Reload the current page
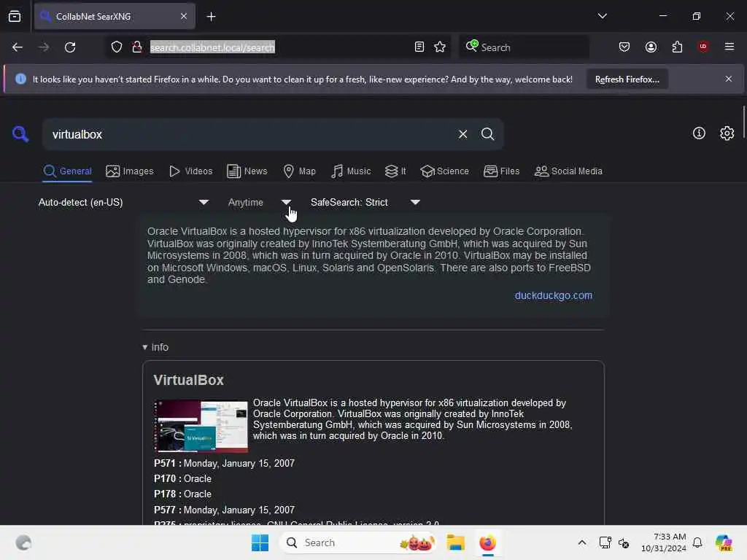Viewport: 747px width, 560px height. (70, 47)
